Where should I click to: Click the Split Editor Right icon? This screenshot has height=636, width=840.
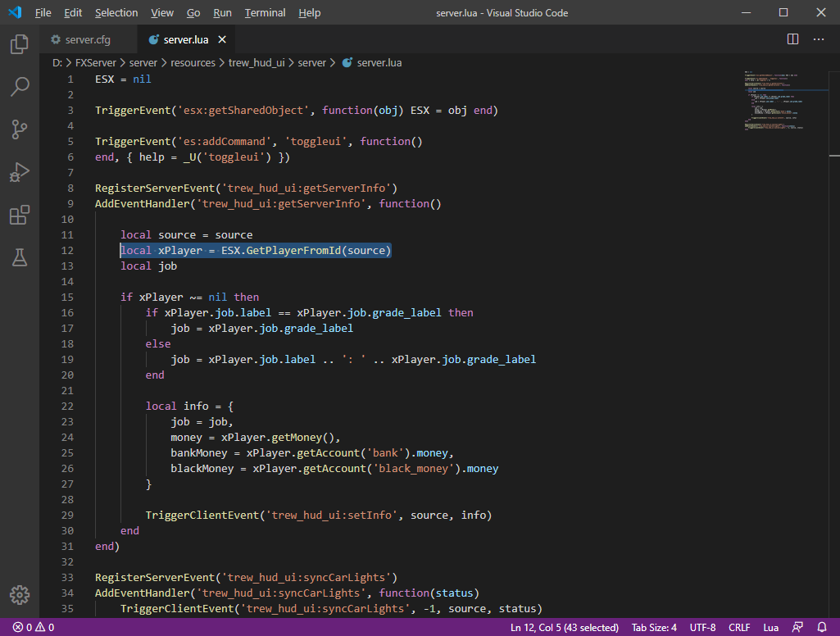[x=792, y=39]
